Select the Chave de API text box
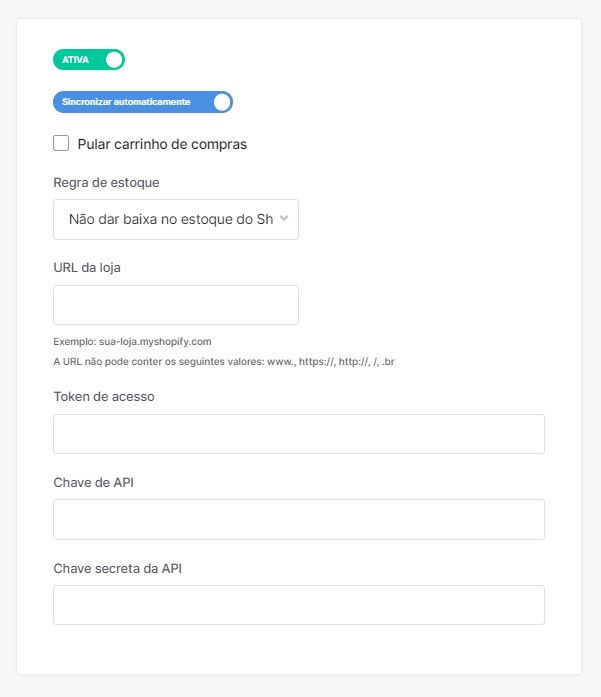This screenshot has height=697, width=601. (x=299, y=519)
